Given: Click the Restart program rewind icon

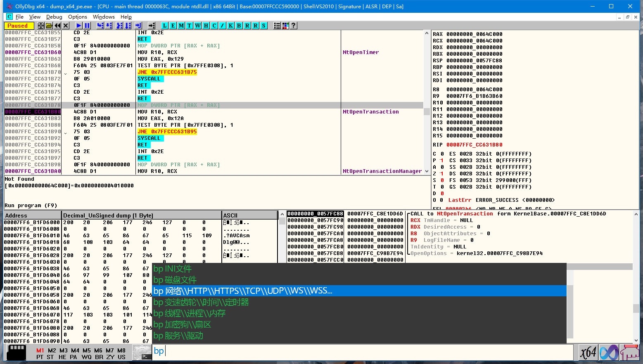Looking at the screenshot, I should (57, 26).
